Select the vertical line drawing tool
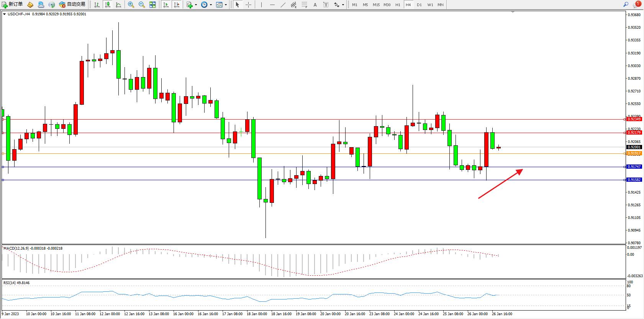Image resolution: width=644 pixels, height=319 pixels. [x=261, y=5]
